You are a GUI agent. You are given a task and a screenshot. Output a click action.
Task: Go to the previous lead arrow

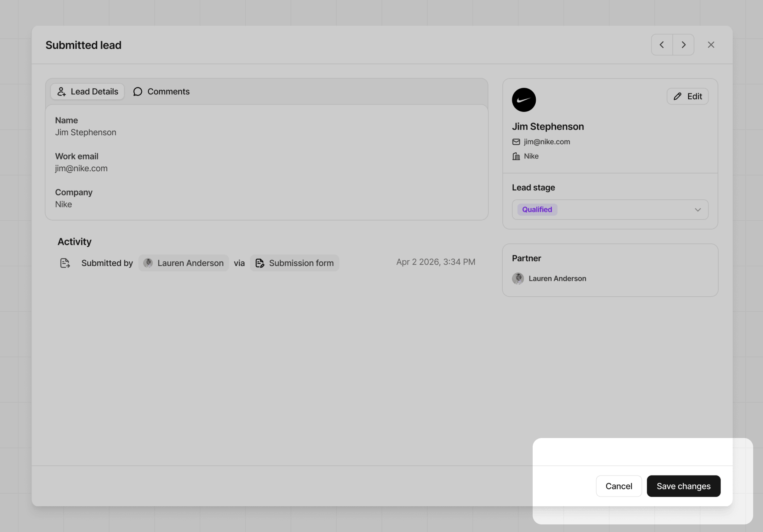(662, 45)
